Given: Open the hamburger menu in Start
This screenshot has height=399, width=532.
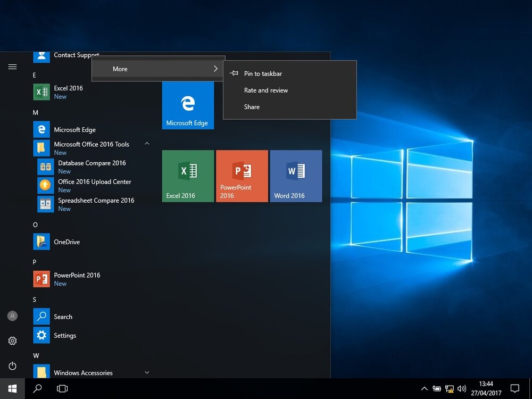Looking at the screenshot, I should coord(12,66).
